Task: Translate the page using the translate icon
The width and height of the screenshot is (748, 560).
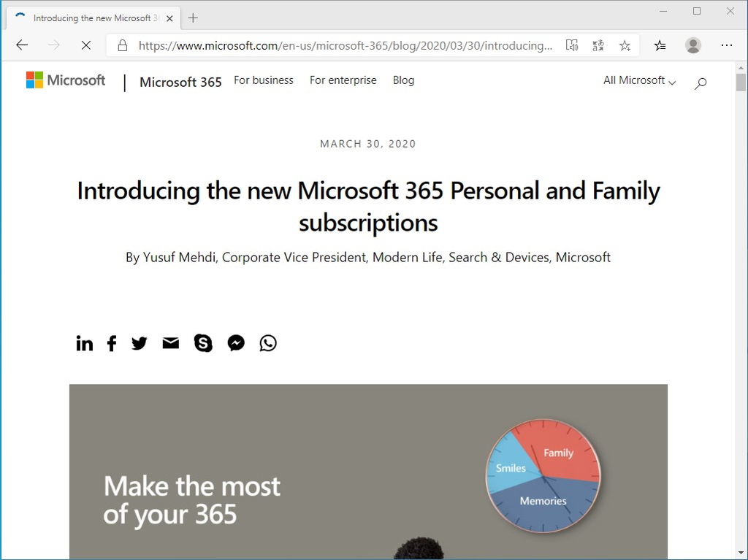Action: (598, 45)
